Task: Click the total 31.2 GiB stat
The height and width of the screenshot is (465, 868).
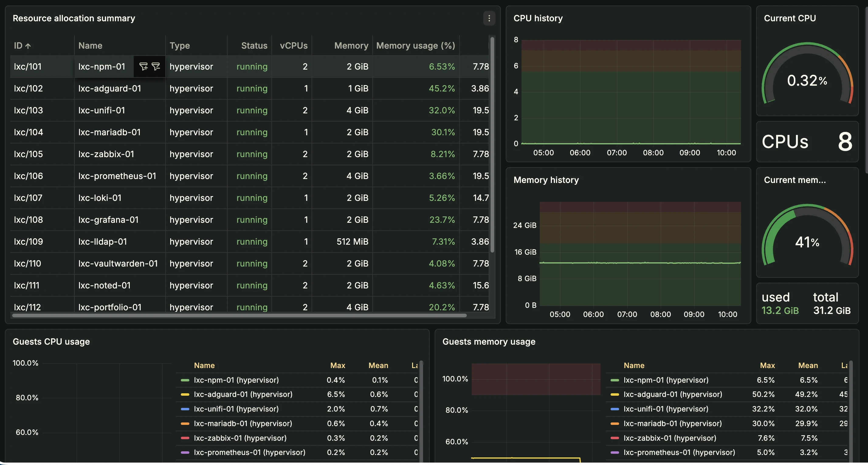Action: coord(832,304)
